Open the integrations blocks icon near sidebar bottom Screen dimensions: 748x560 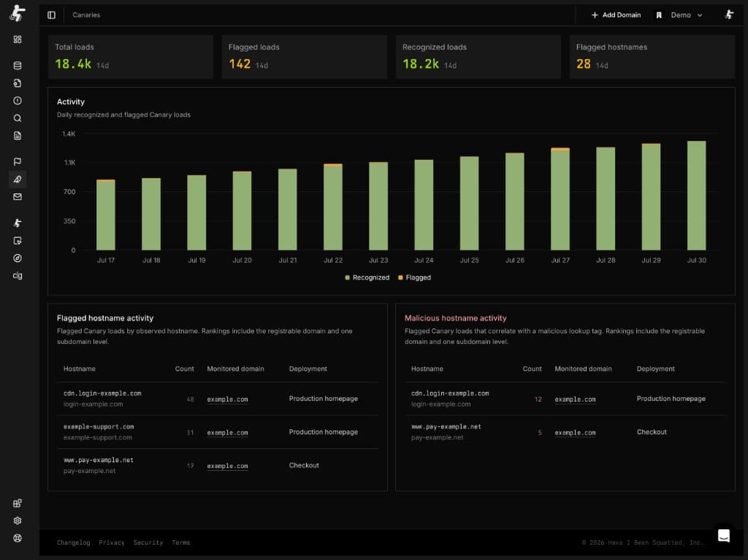point(18,503)
